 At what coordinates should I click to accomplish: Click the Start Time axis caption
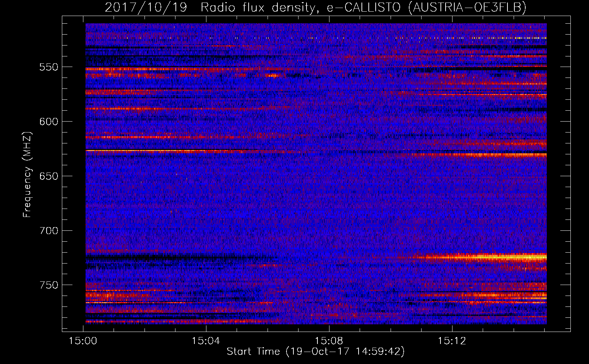tap(316, 352)
